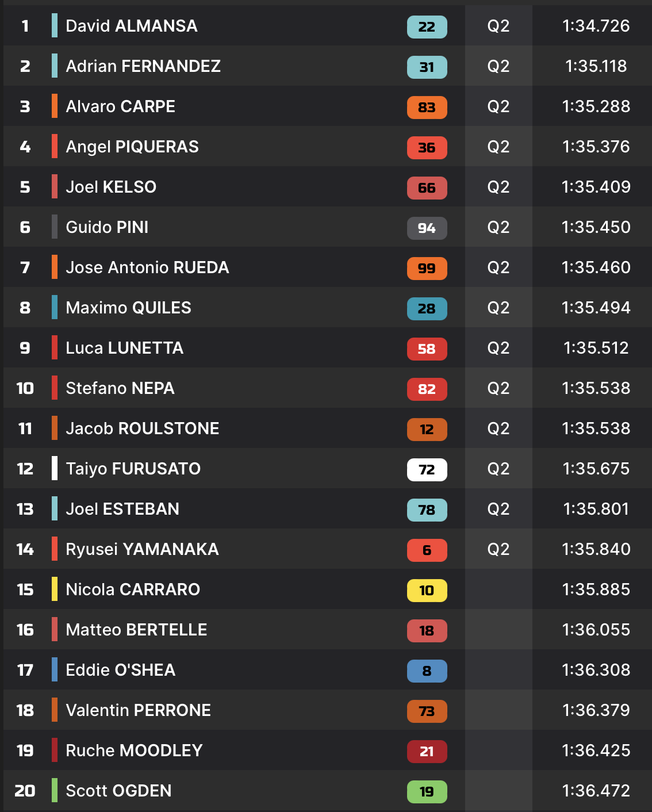Click position number 9 for Luca LUNETTA
Viewport: 652px width, 812px height.
coord(25,348)
